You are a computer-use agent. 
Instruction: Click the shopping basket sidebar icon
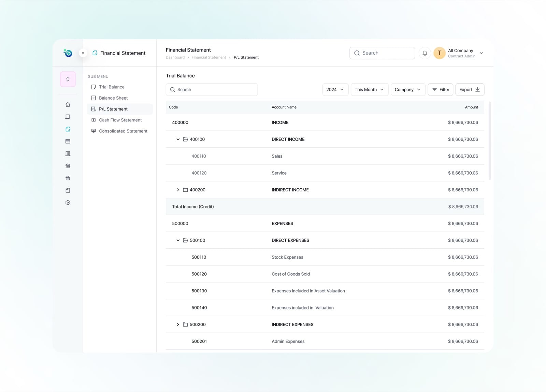pyautogui.click(x=68, y=178)
